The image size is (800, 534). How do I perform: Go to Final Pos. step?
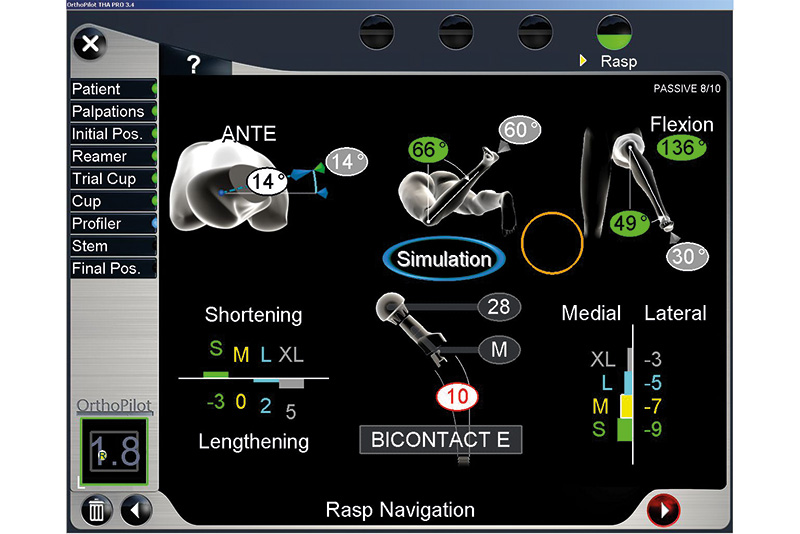(x=113, y=268)
